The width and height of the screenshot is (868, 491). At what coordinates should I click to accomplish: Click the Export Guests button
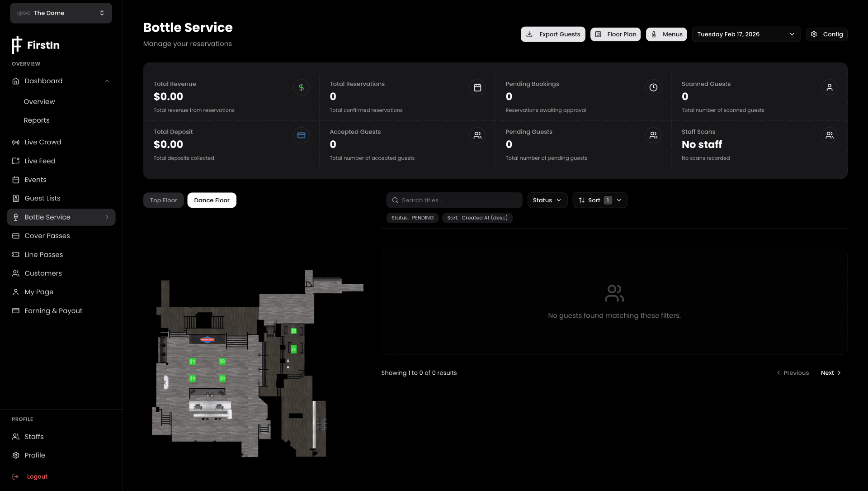(x=552, y=34)
